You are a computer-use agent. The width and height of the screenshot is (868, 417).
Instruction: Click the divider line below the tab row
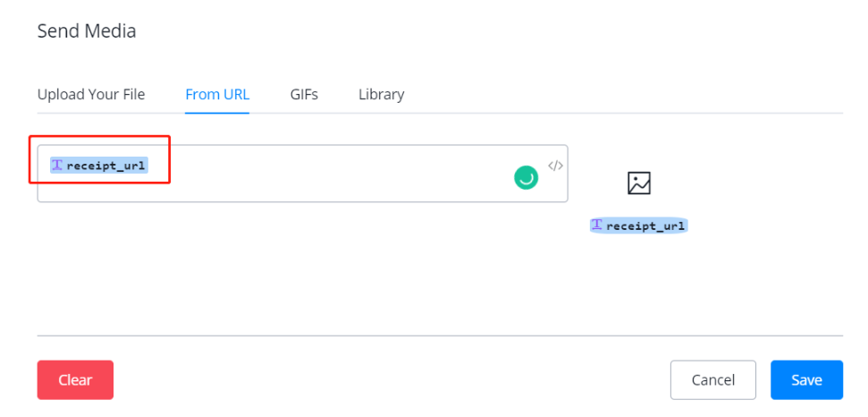point(536,114)
